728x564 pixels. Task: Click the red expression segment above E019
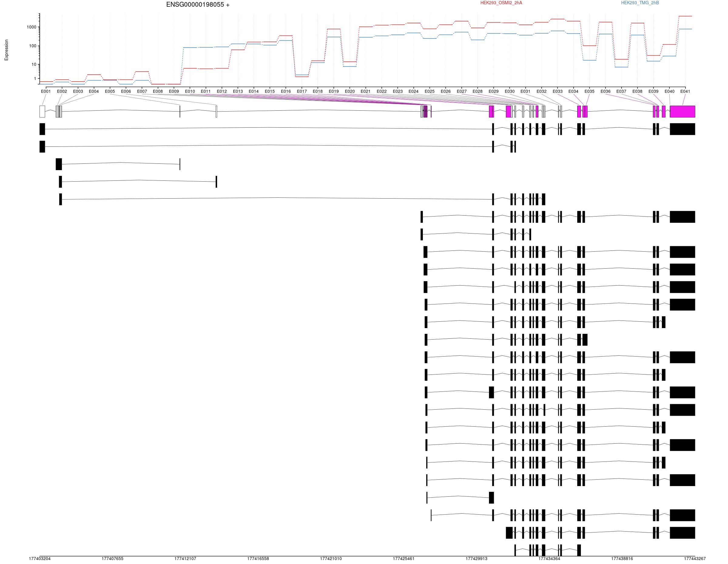coord(334,29)
